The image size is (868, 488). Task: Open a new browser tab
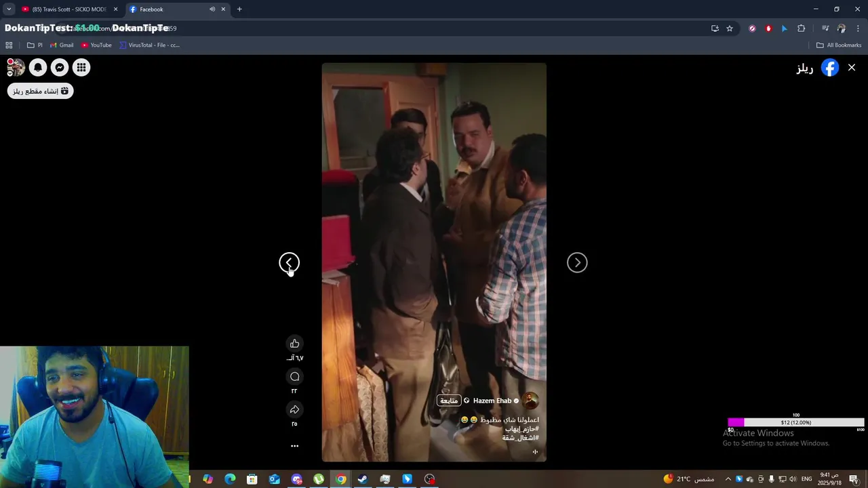pos(239,9)
